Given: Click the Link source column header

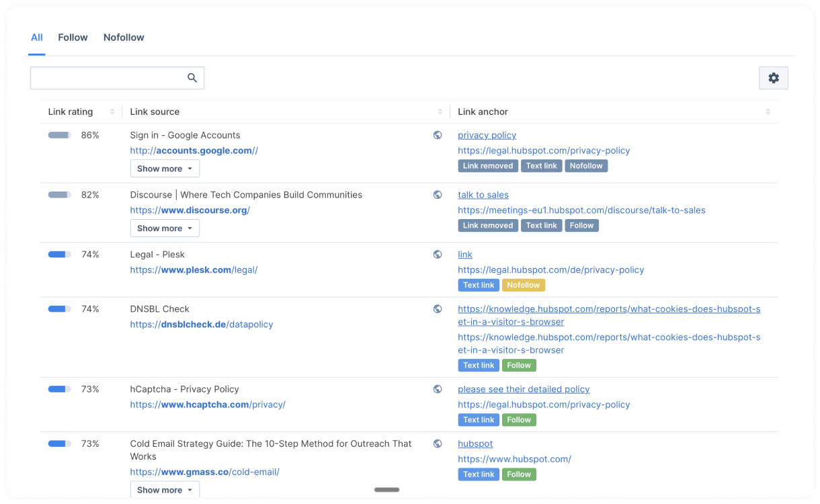Looking at the screenshot, I should tap(155, 112).
